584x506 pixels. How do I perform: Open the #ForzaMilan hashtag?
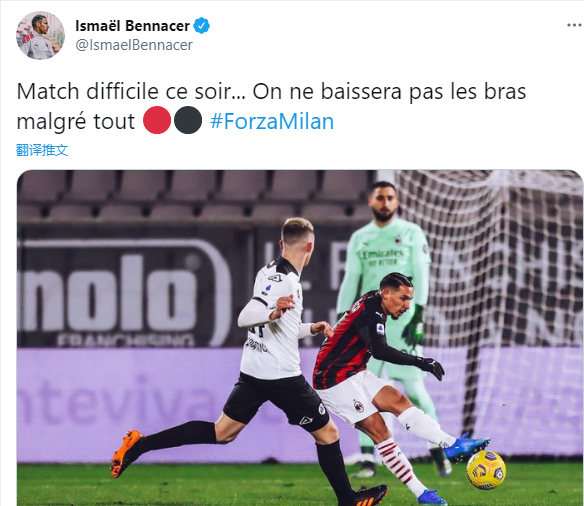pyautogui.click(x=272, y=121)
